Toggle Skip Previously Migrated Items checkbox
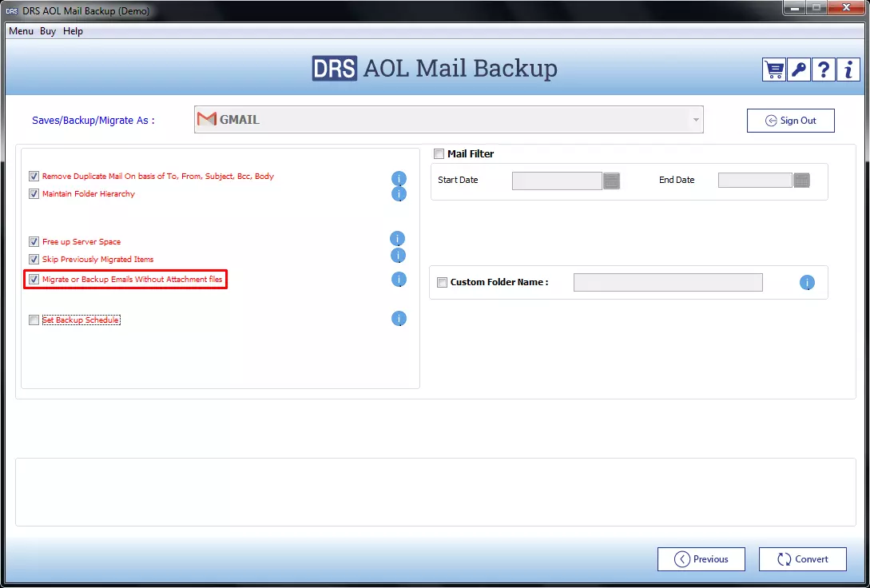 [34, 260]
